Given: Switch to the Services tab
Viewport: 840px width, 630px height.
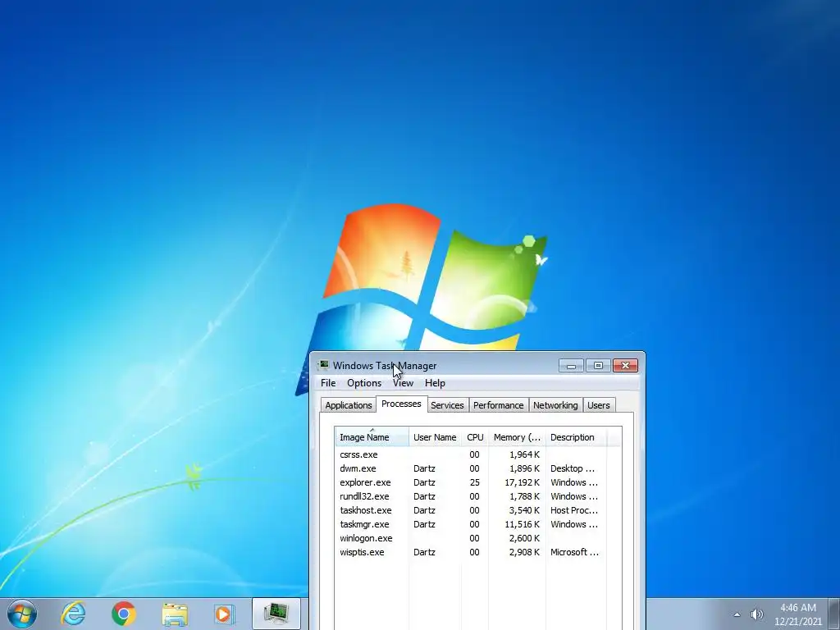Looking at the screenshot, I should click(x=447, y=405).
